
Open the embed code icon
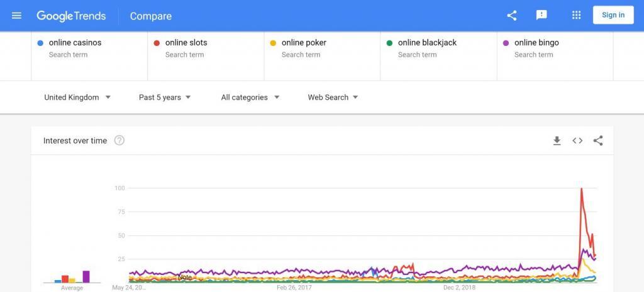577,141
